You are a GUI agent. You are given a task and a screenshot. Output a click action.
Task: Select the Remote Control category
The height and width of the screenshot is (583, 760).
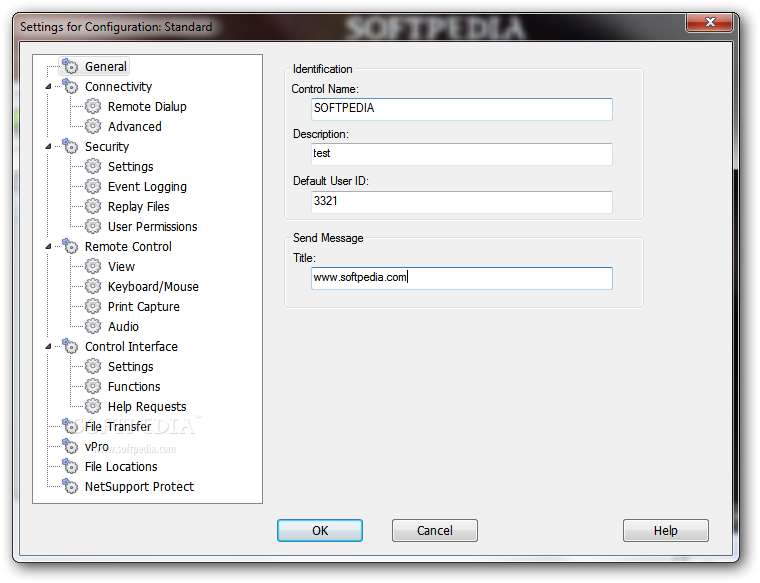coord(128,247)
